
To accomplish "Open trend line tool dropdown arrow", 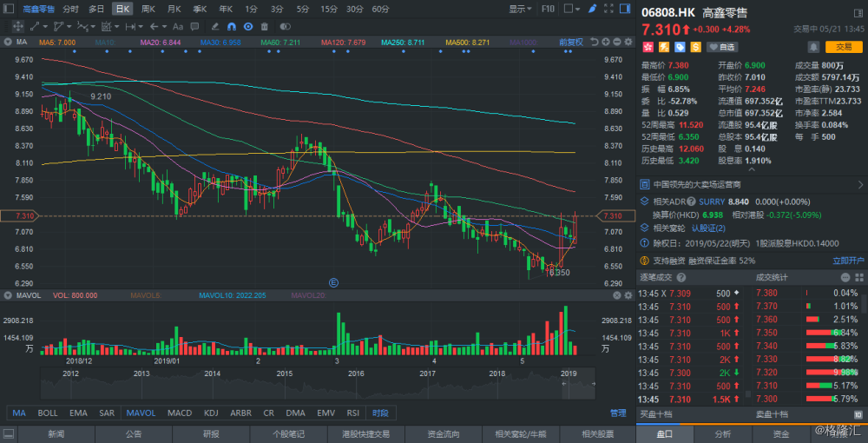I will pyautogui.click(x=44, y=26).
